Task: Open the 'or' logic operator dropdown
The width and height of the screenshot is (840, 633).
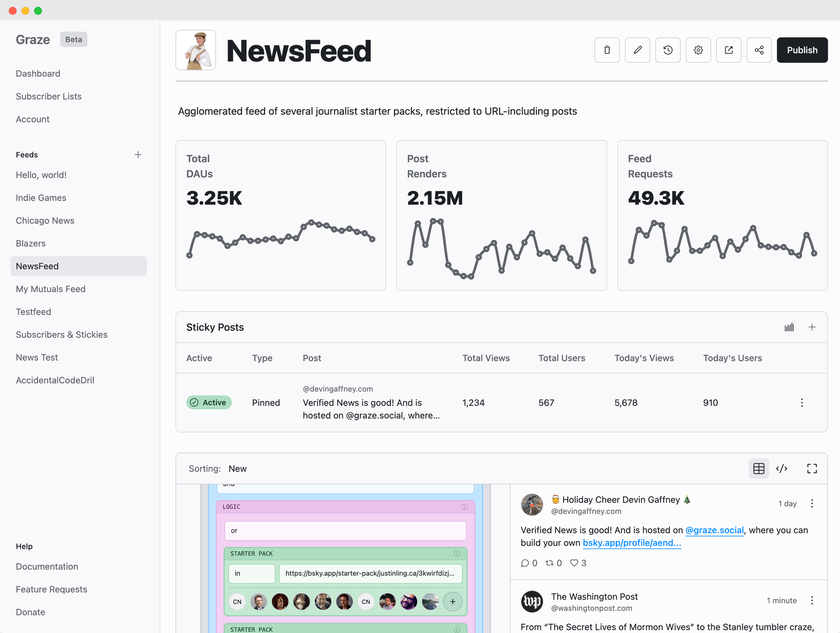Action: coord(345,531)
